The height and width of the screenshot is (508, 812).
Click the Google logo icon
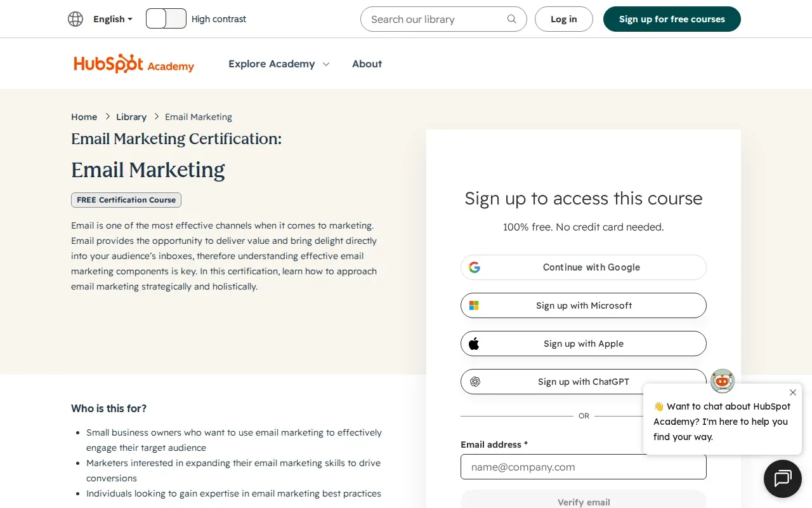(475, 267)
